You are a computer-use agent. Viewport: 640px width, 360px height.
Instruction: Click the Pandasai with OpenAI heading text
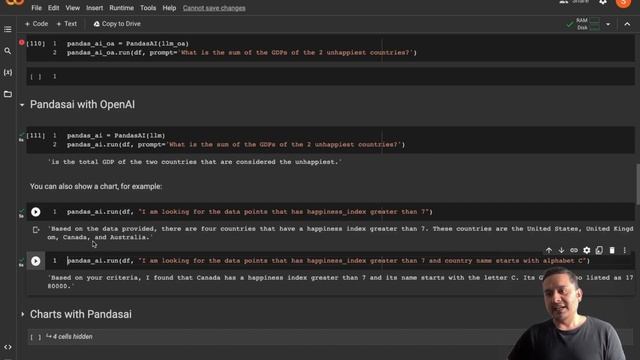coord(82,105)
